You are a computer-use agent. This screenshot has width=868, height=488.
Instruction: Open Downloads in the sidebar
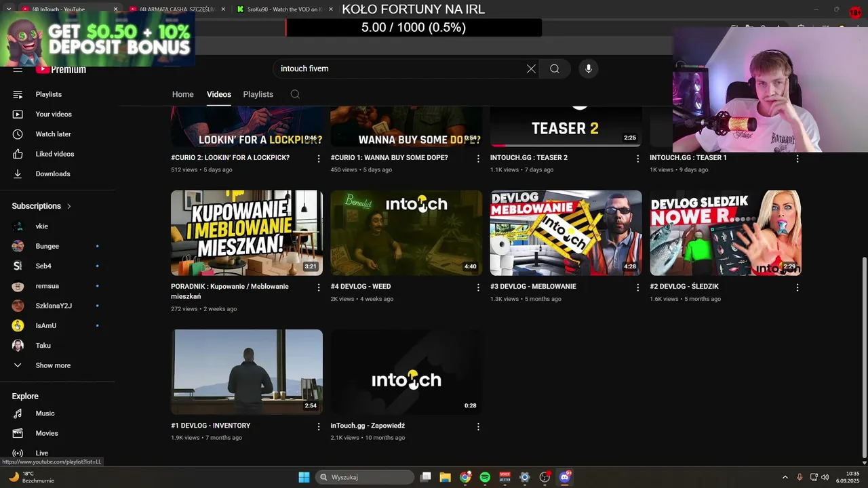point(53,174)
